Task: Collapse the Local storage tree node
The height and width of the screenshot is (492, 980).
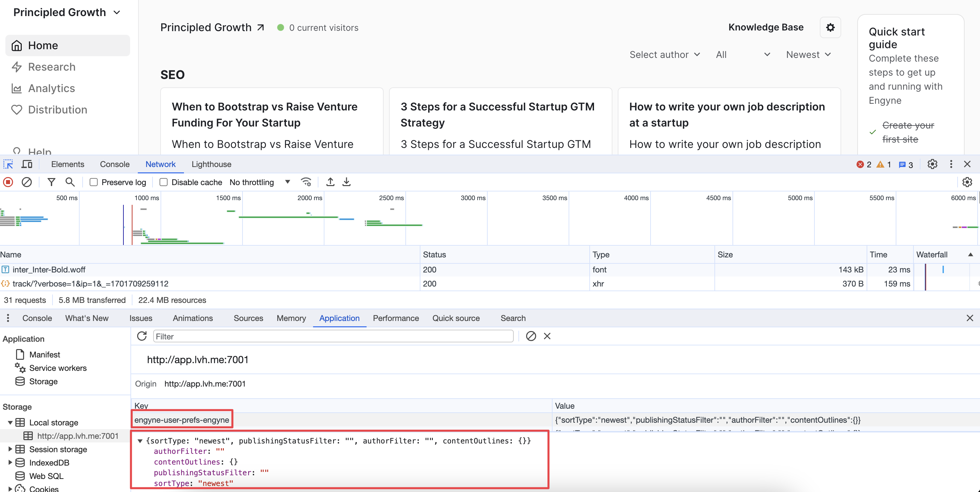Action: tap(10, 422)
